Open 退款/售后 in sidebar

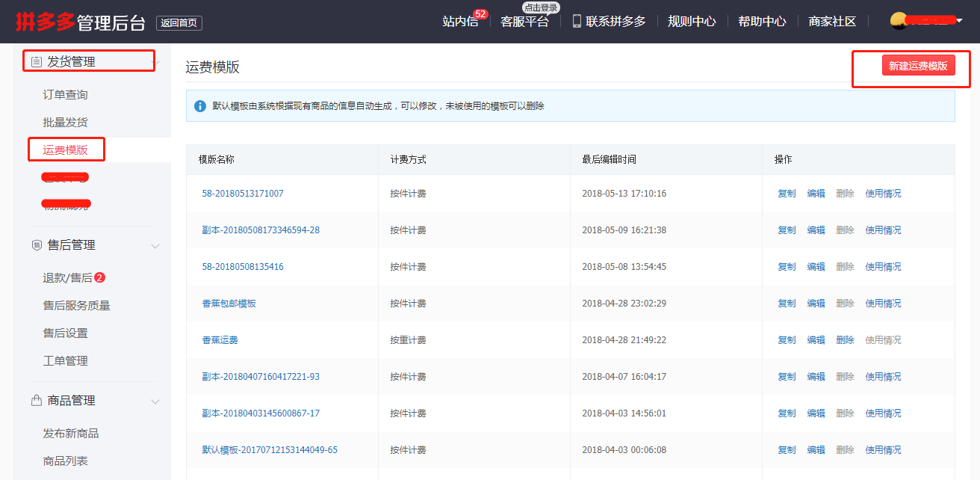pyautogui.click(x=68, y=278)
